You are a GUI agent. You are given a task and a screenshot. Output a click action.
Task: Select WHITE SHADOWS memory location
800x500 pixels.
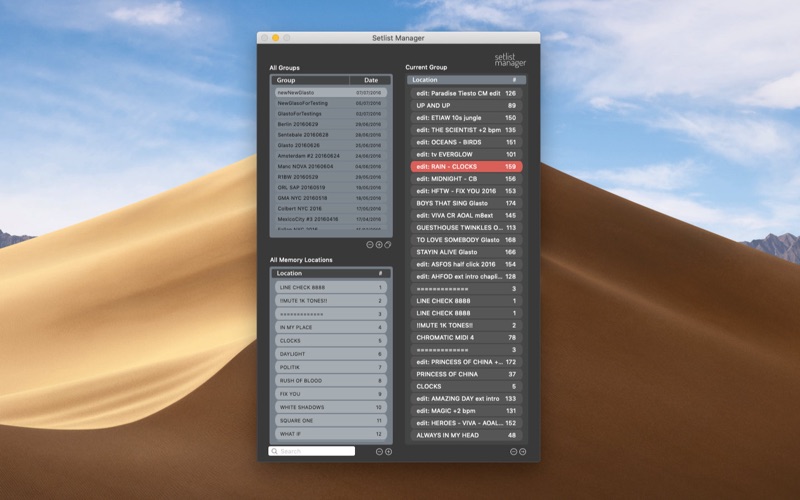(x=331, y=407)
